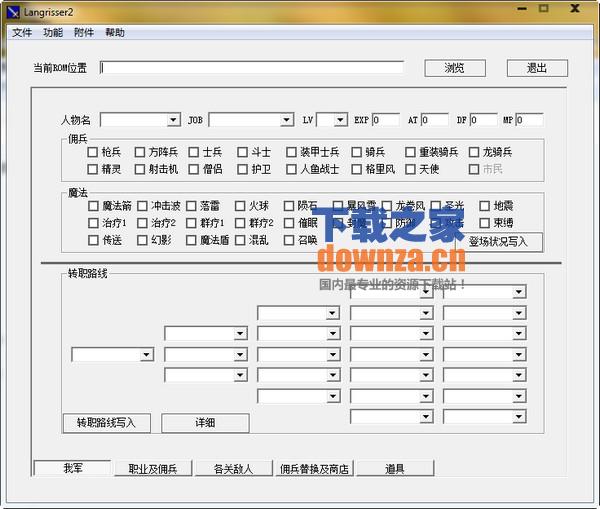Screen dimensions: 600x509
Task: Tick the 冲击波 checkbox
Action: click(x=142, y=206)
